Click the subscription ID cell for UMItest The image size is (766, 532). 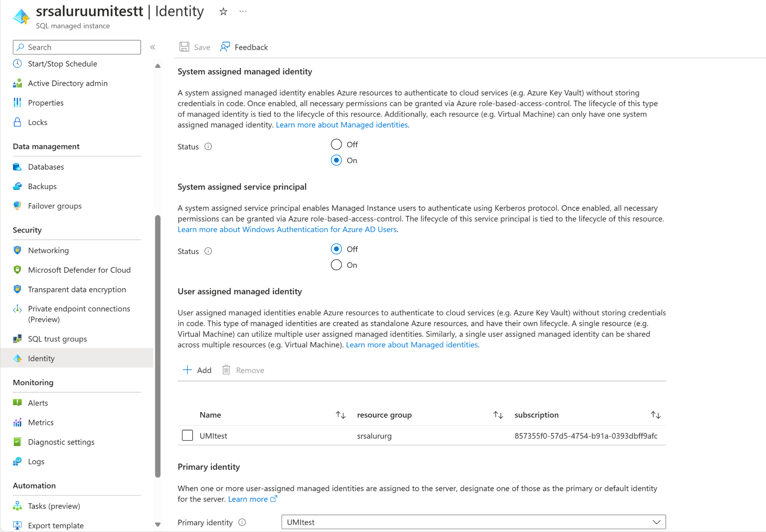click(586, 436)
